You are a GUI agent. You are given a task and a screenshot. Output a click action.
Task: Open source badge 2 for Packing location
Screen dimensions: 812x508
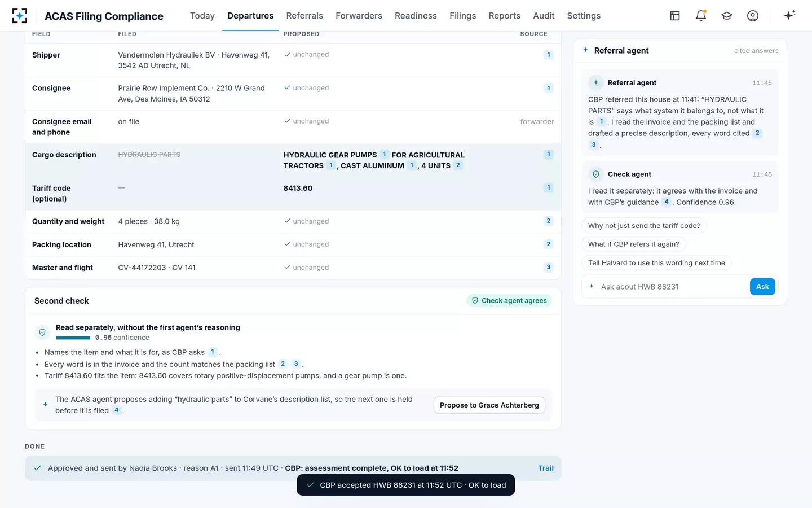(548, 244)
